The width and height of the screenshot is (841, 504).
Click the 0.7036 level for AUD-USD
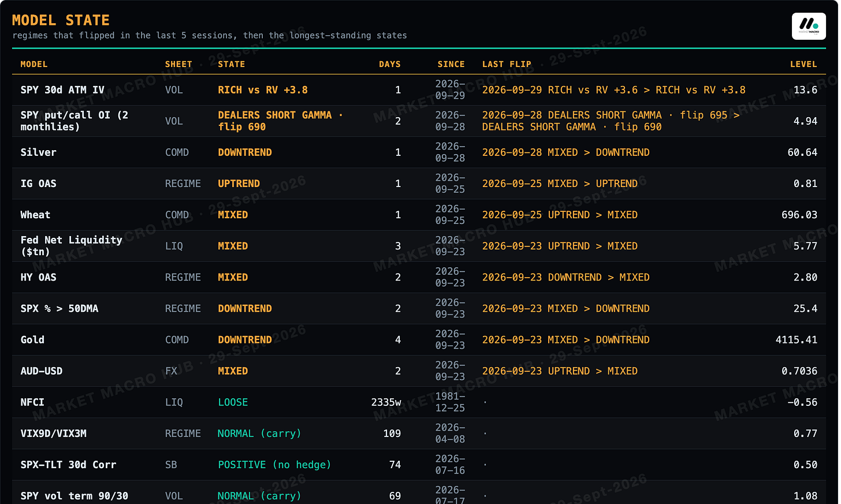799,371
